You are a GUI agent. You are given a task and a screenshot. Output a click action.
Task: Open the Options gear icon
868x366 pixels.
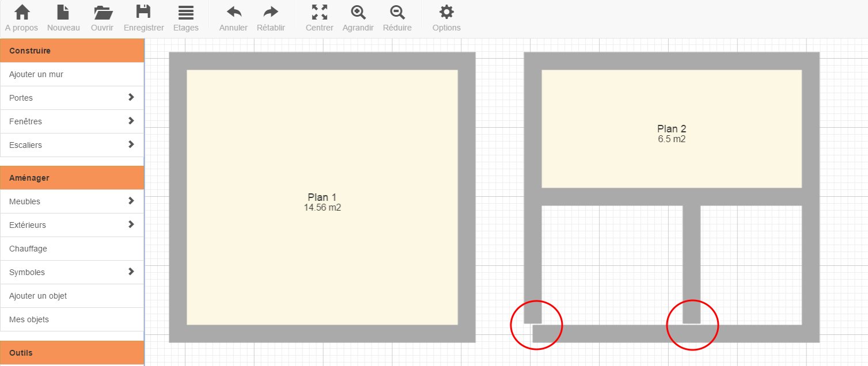[446, 12]
